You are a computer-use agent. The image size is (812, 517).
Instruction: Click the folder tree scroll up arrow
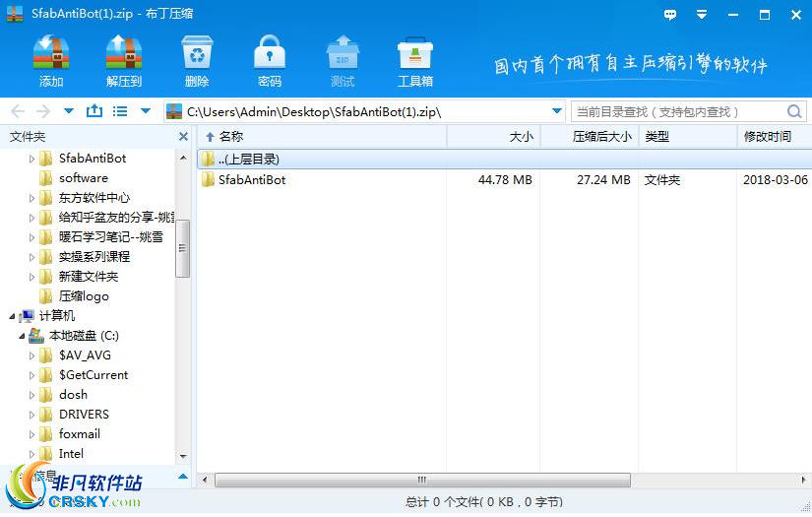click(x=183, y=158)
